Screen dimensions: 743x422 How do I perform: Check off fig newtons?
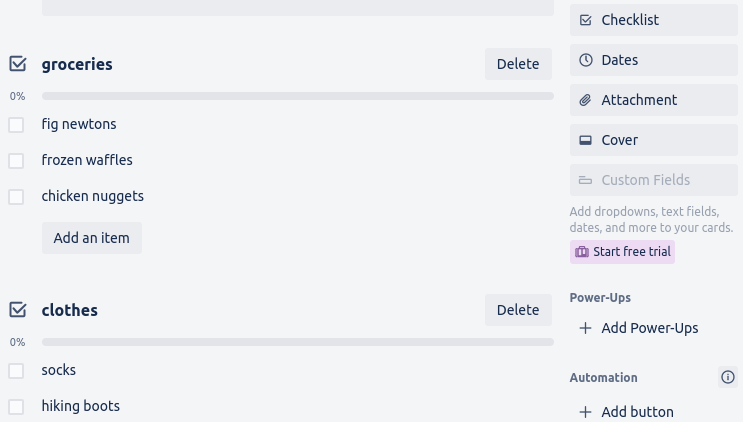click(x=16, y=125)
